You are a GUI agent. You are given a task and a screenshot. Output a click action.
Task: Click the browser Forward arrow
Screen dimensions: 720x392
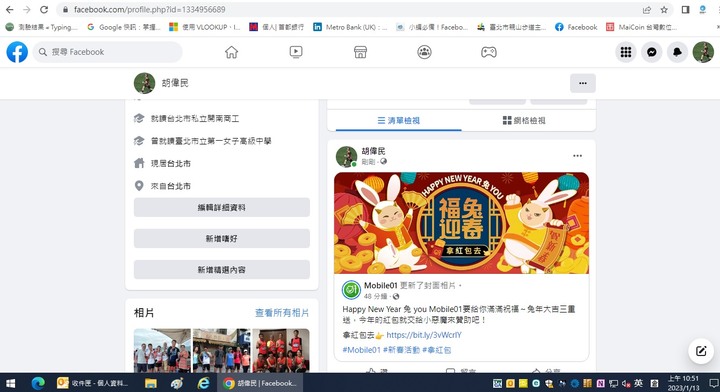(x=27, y=9)
